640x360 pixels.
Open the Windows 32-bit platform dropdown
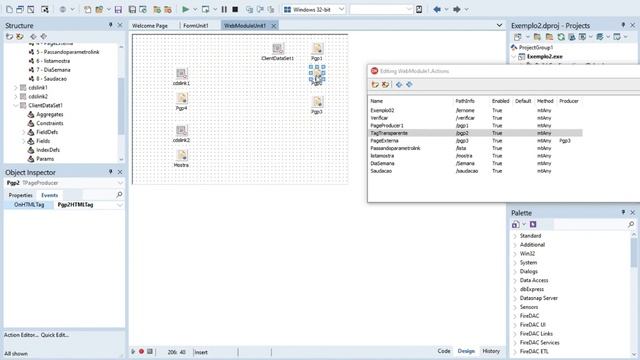[x=341, y=9]
